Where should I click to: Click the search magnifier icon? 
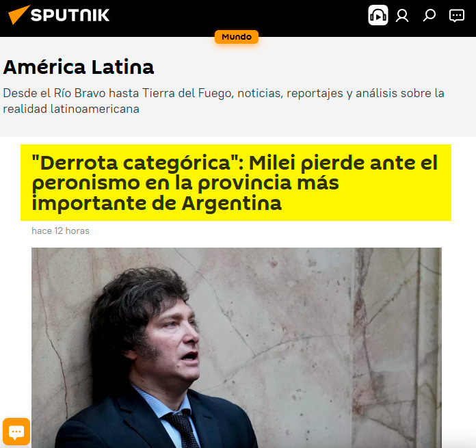pyautogui.click(x=429, y=15)
